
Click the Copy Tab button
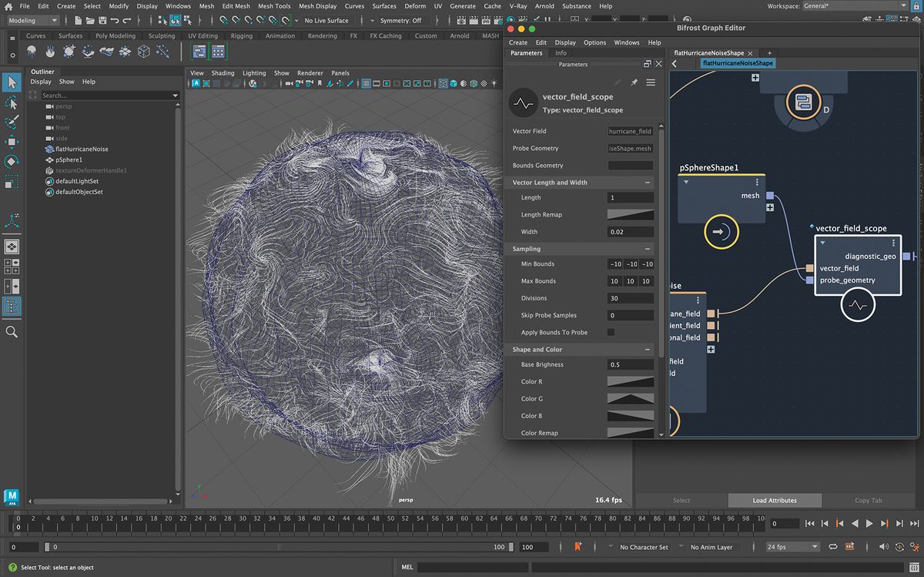[869, 500]
